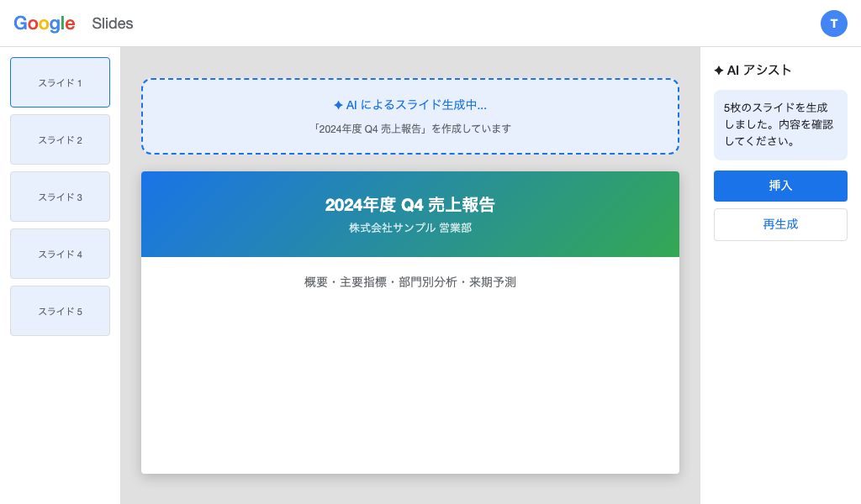861x504 pixels.
Task: Click the AI message box about 5 slides
Action: tap(780, 124)
